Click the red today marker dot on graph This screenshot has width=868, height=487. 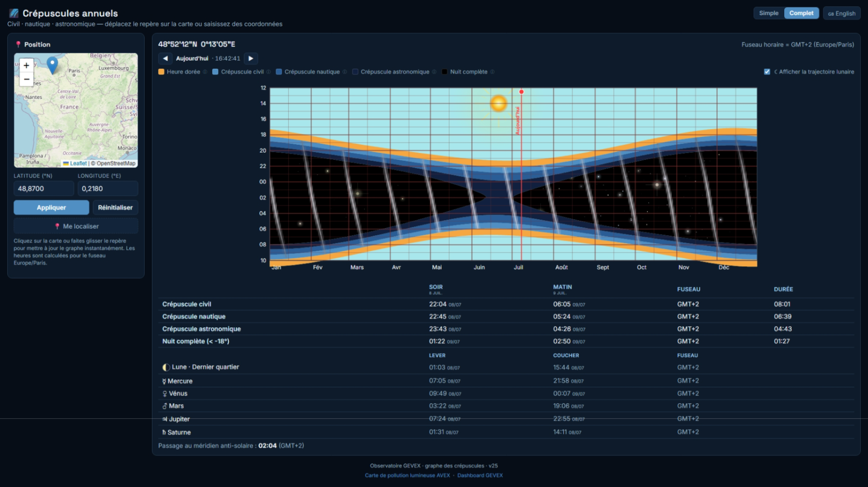[x=521, y=92]
